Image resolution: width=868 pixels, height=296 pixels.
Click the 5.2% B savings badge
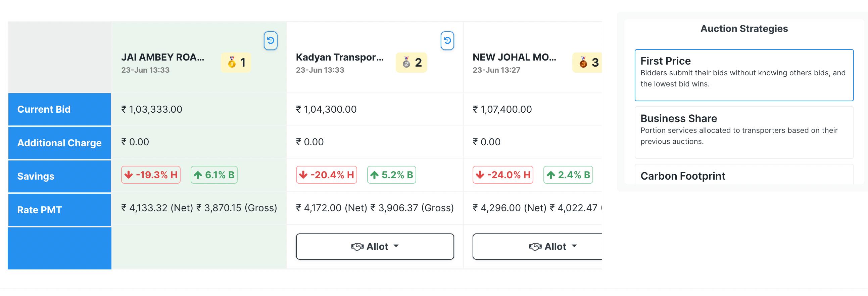pos(392,175)
